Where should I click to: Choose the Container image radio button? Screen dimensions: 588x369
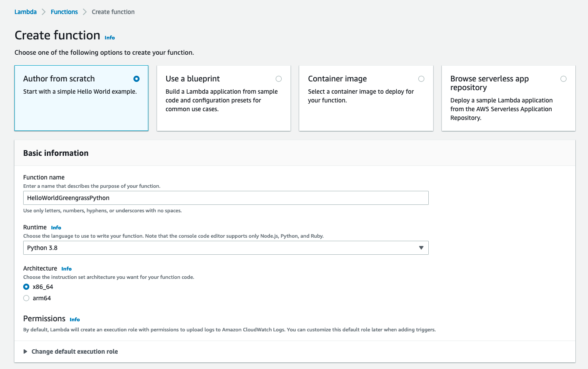tap(421, 79)
